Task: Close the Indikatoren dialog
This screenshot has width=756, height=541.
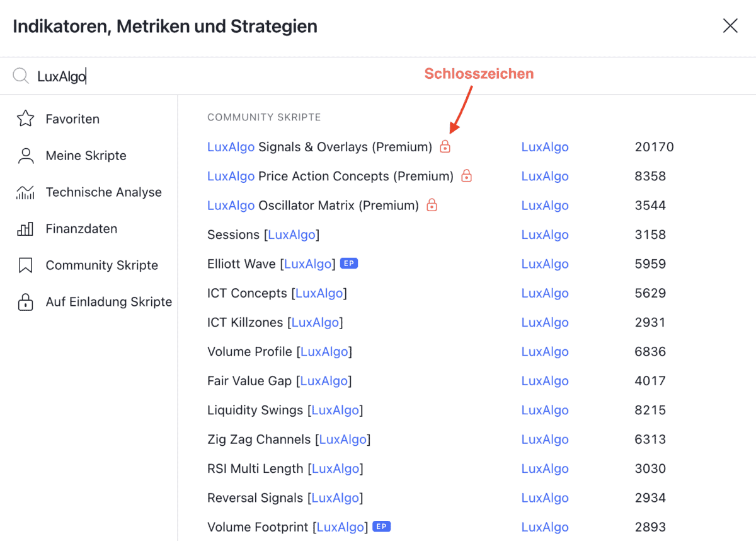Action: click(x=730, y=26)
